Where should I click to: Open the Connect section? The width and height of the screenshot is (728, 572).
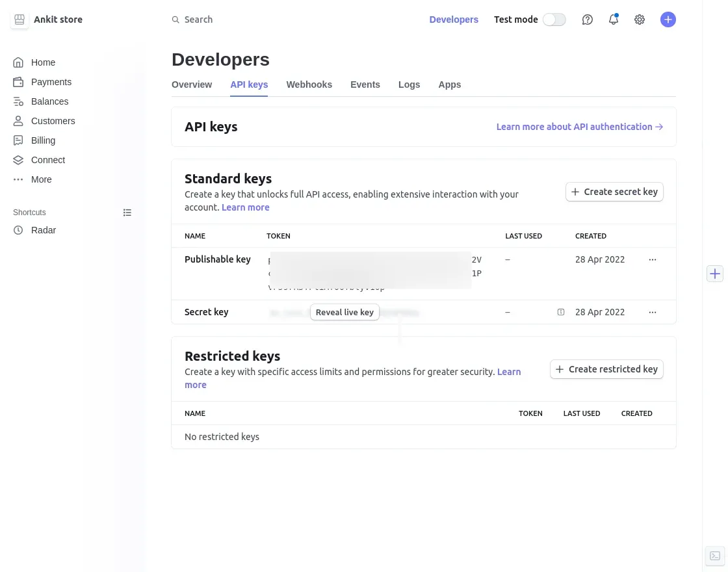(47, 160)
